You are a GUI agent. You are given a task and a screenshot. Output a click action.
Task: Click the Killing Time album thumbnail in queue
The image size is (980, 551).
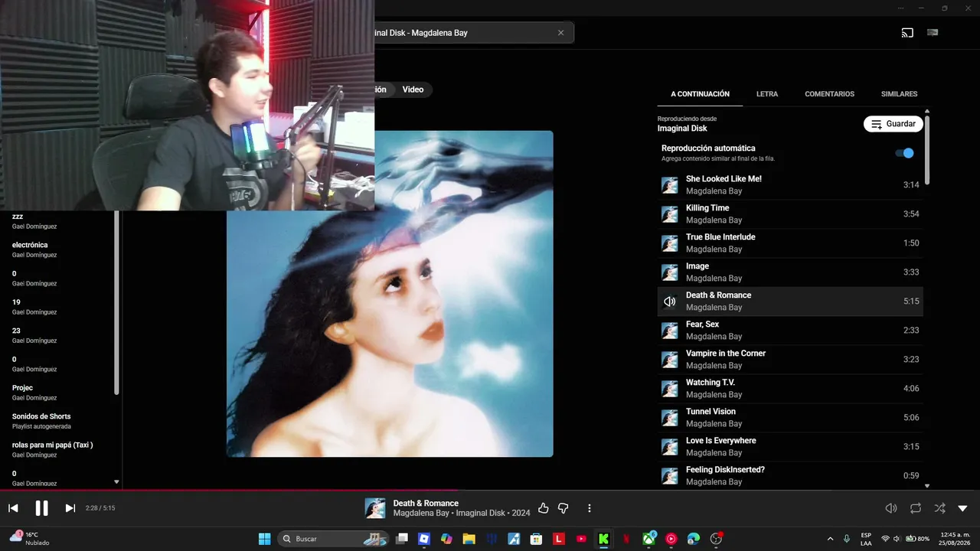click(x=670, y=214)
